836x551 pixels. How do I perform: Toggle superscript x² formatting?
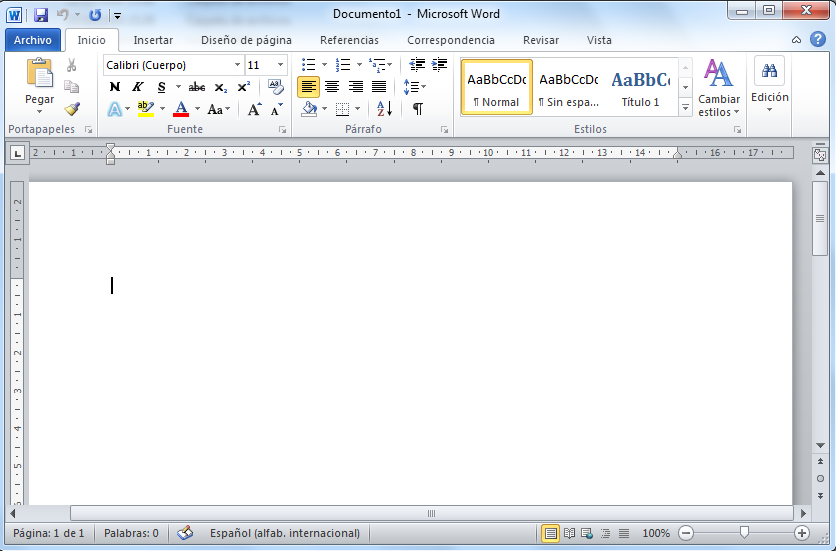coord(244,87)
